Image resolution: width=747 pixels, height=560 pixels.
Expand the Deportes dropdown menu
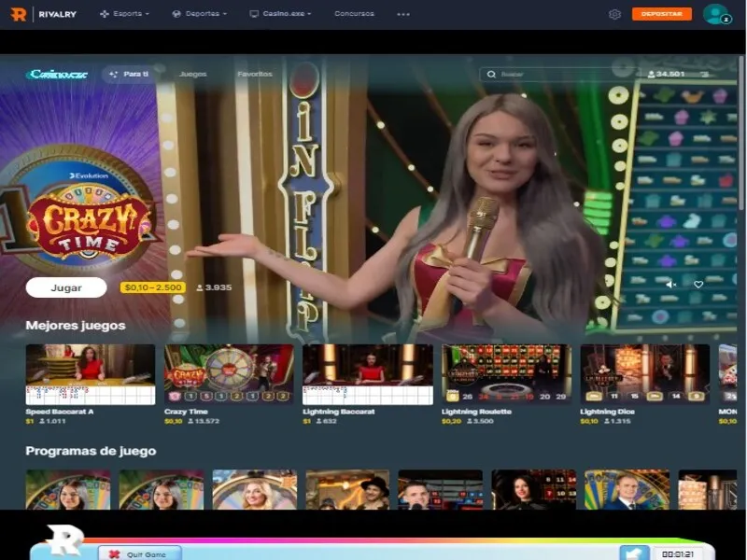[199, 14]
